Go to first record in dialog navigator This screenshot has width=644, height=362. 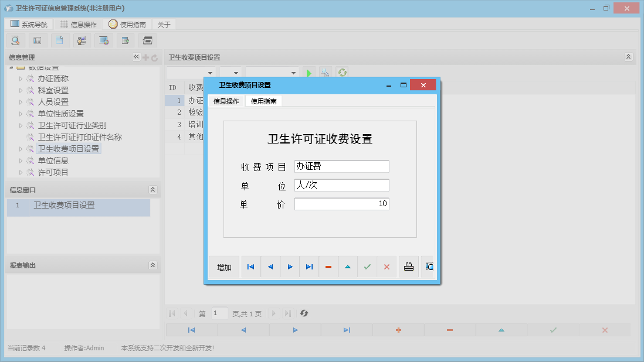250,267
